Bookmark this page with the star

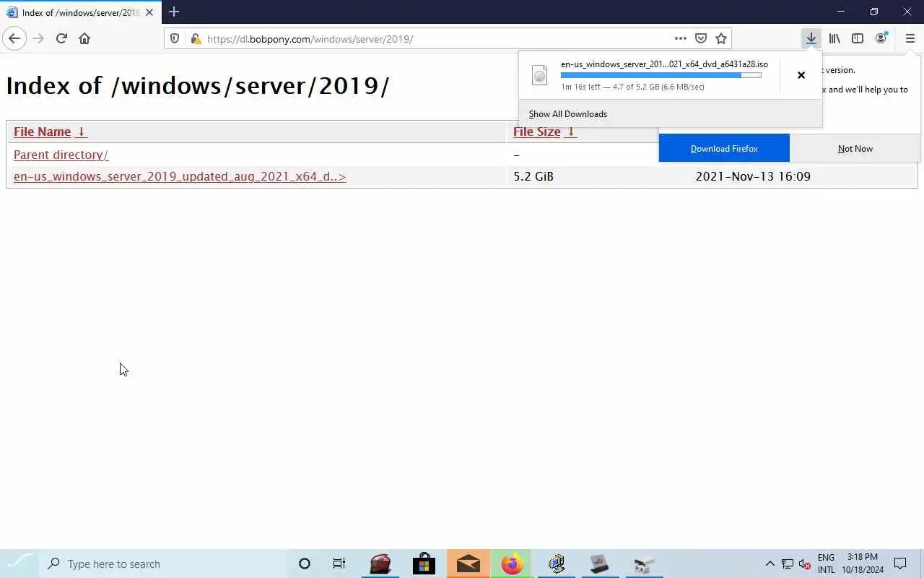[x=720, y=38]
